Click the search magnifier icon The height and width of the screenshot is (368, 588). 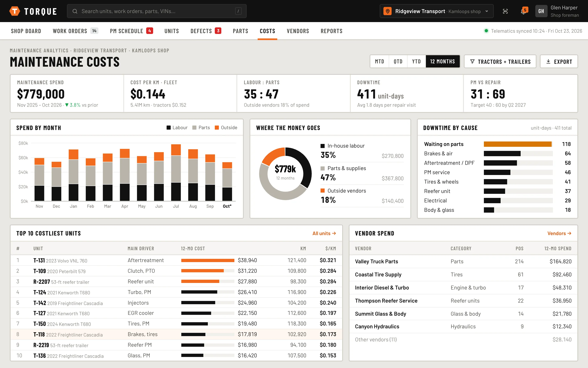(x=75, y=11)
